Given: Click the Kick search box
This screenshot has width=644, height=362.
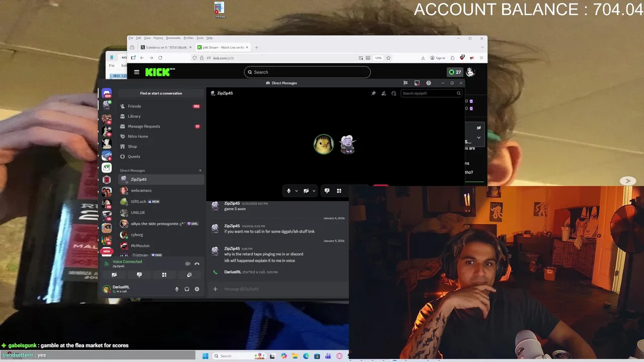Looking at the screenshot, I should (307, 72).
